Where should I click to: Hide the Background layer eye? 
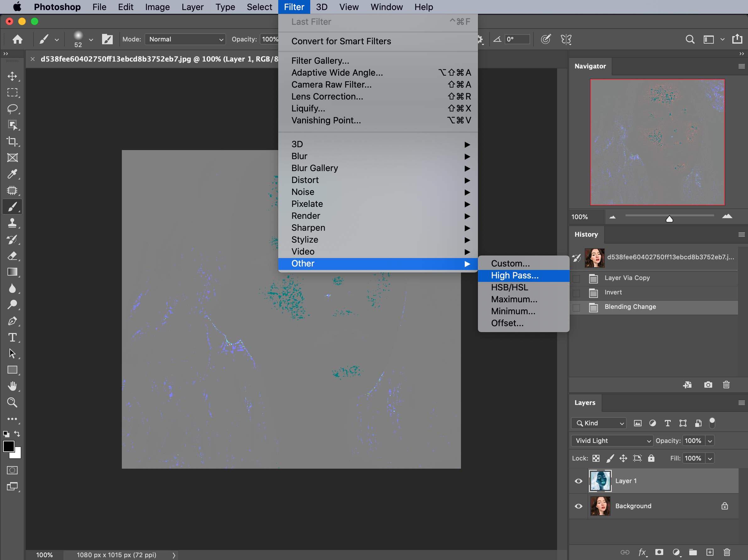[578, 506]
